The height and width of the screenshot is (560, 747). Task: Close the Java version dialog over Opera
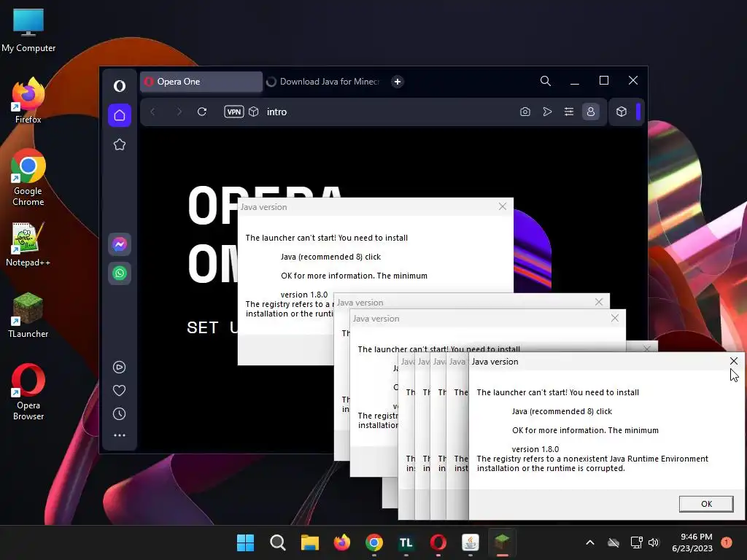503,206
